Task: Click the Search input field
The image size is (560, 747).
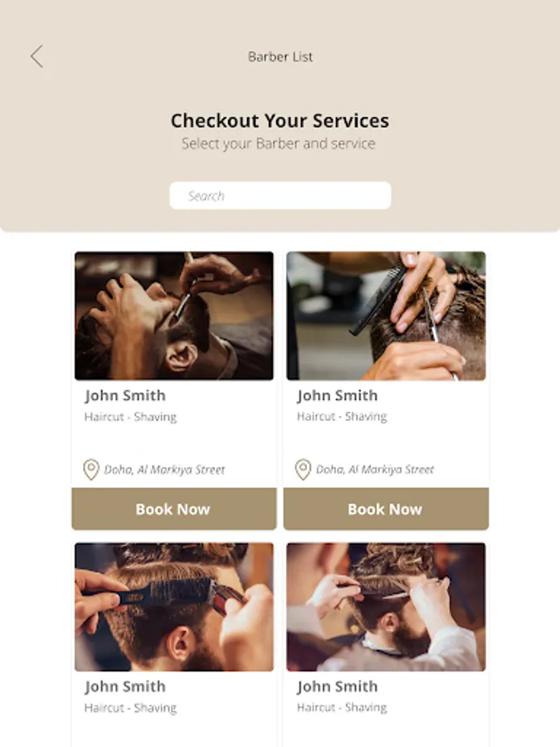Action: click(280, 195)
